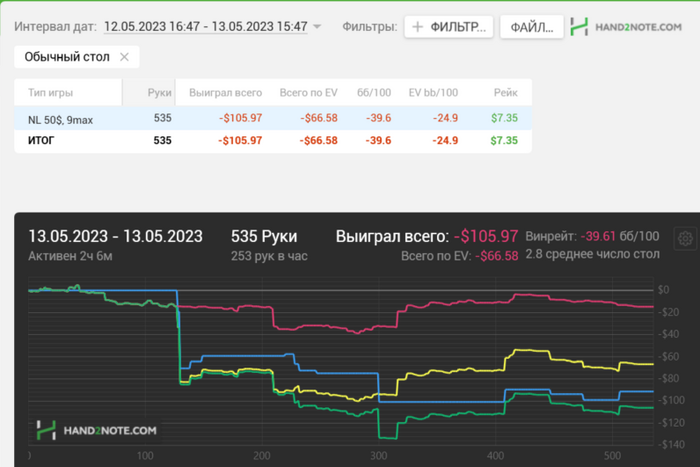Sort by 'EV bb/100' column header
Viewport: 700px width, 467px height.
click(433, 93)
